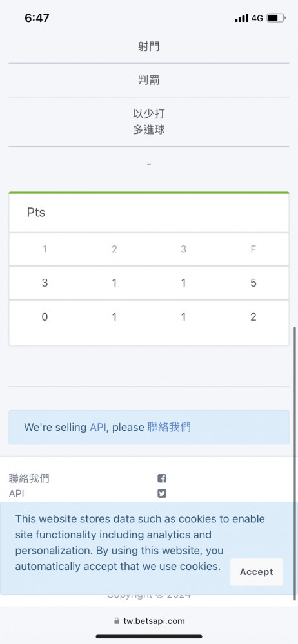Open the Twitter icon in footer
The height and width of the screenshot is (644, 298).
pyautogui.click(x=162, y=493)
